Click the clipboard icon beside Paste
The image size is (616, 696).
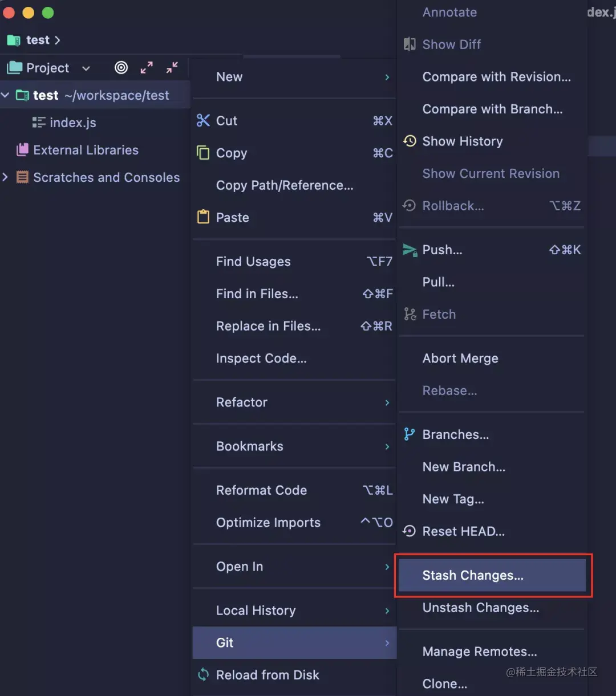(203, 217)
